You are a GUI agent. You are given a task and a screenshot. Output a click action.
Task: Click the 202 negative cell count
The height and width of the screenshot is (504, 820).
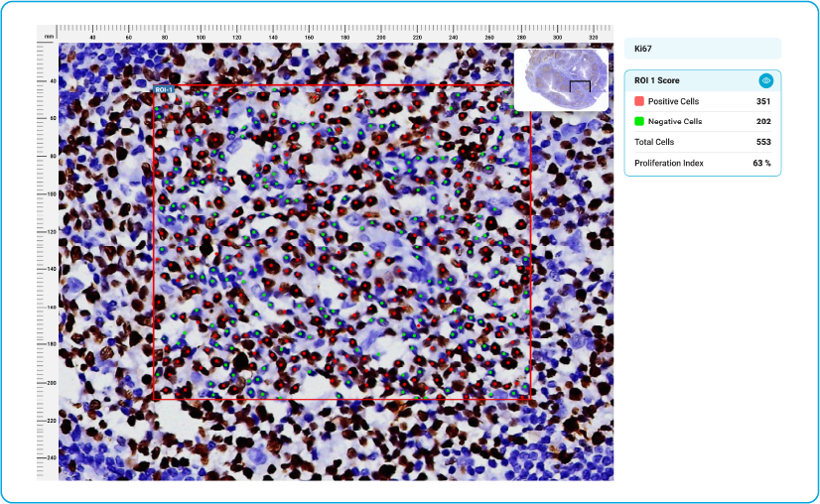click(762, 121)
